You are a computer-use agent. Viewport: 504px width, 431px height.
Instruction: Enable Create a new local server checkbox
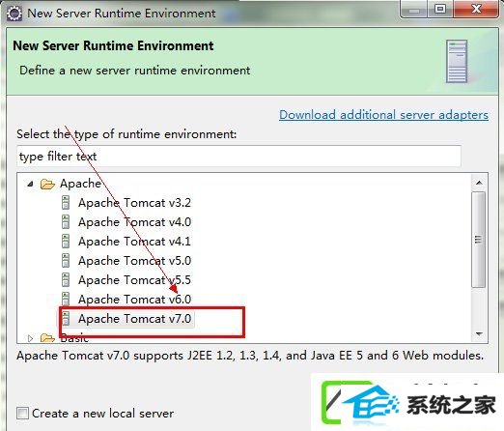(x=22, y=414)
